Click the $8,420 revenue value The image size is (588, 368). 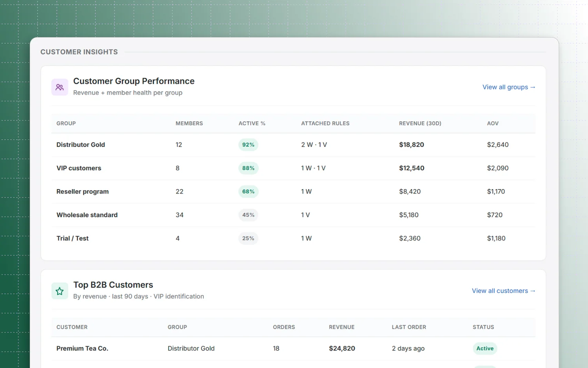[x=410, y=191]
